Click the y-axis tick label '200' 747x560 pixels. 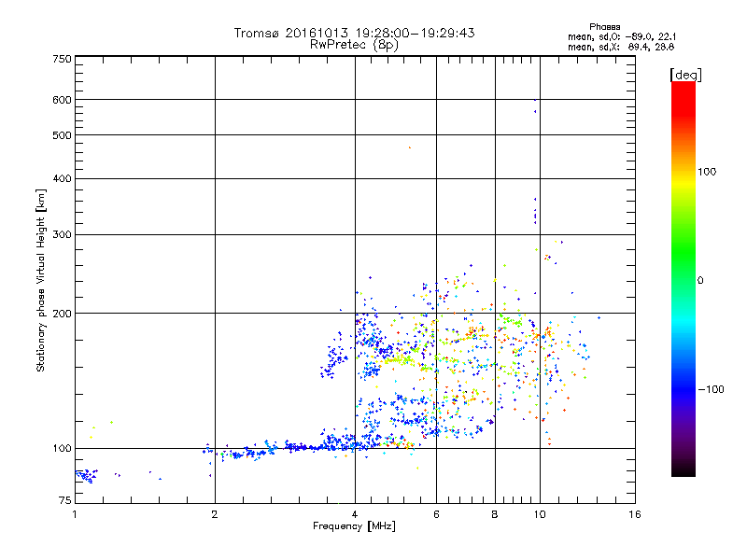pyautogui.click(x=62, y=314)
